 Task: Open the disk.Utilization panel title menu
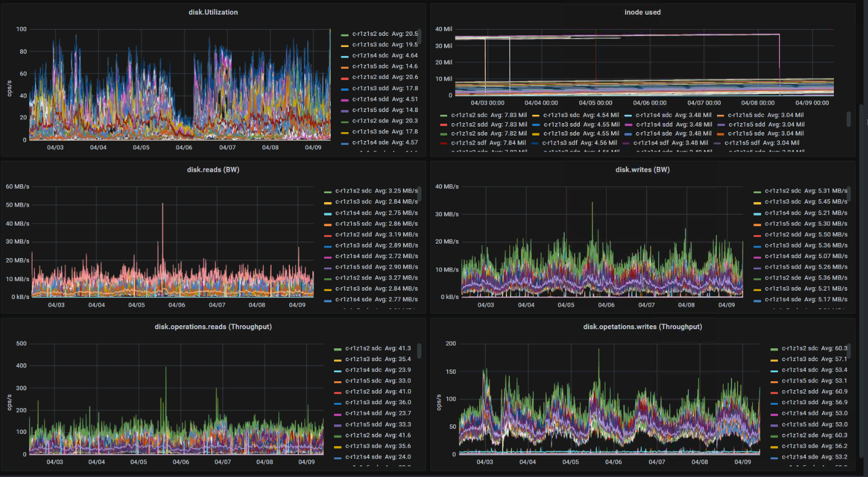pos(213,12)
